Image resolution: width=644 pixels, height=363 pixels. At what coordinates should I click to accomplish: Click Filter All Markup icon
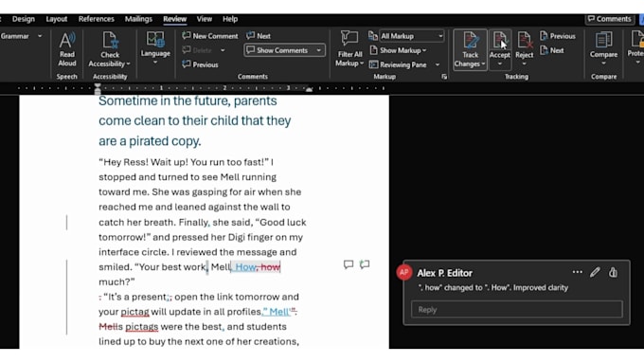pos(349,39)
